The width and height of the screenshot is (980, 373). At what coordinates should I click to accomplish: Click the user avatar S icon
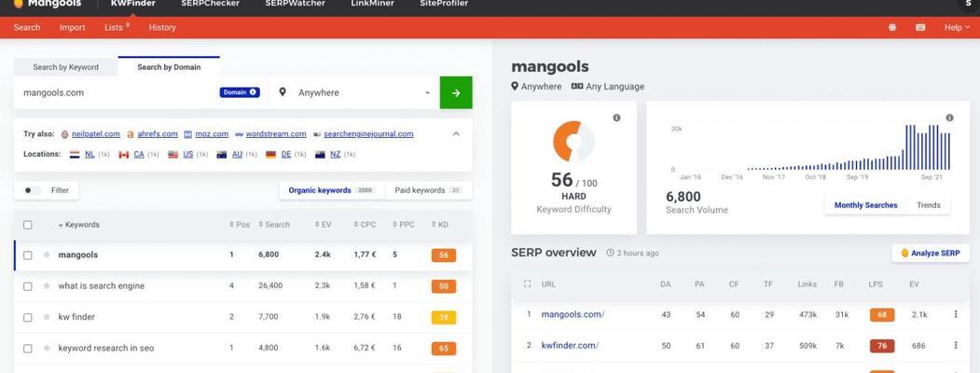pos(969,3)
